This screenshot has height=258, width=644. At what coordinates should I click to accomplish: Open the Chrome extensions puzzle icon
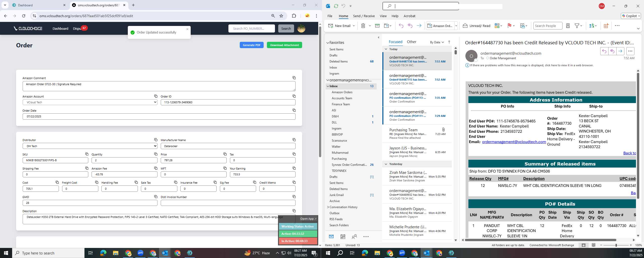coord(294,16)
